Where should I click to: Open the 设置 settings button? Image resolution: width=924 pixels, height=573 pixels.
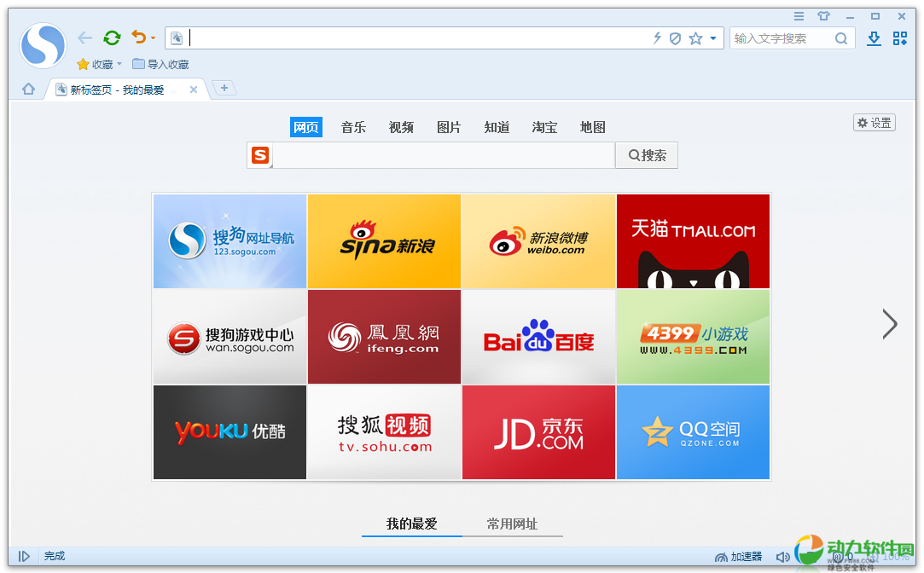874,123
